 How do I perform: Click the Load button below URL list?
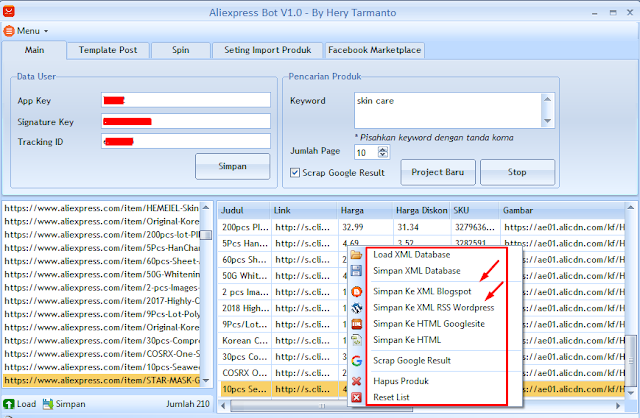pos(20,404)
